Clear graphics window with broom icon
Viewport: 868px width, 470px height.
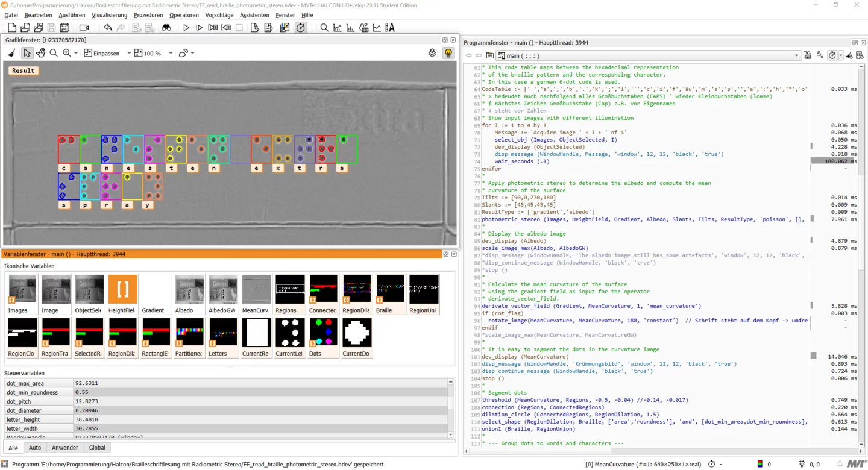(x=11, y=53)
